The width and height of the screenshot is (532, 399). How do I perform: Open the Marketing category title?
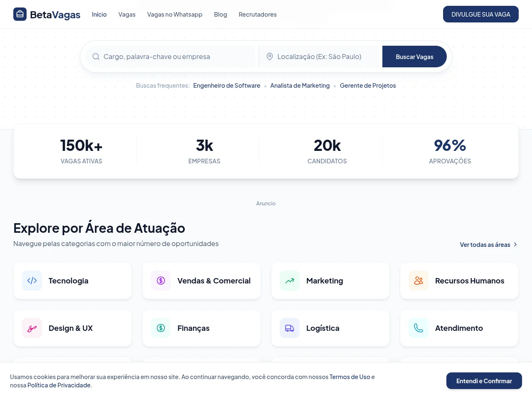click(325, 281)
